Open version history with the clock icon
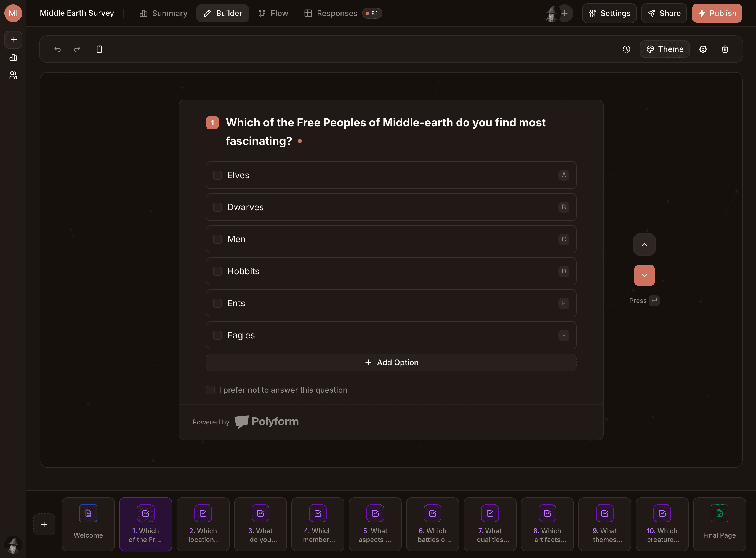 point(626,49)
